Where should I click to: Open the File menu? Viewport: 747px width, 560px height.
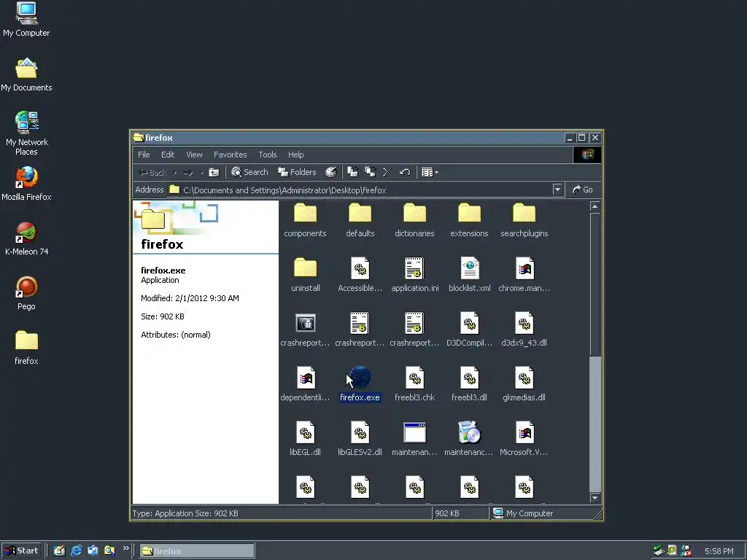pyautogui.click(x=144, y=155)
